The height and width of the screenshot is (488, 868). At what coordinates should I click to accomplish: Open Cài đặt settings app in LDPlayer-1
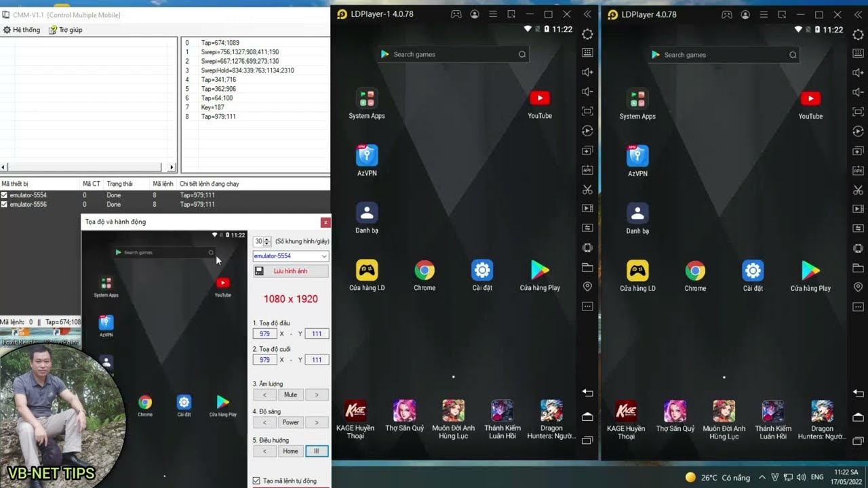[x=482, y=276]
